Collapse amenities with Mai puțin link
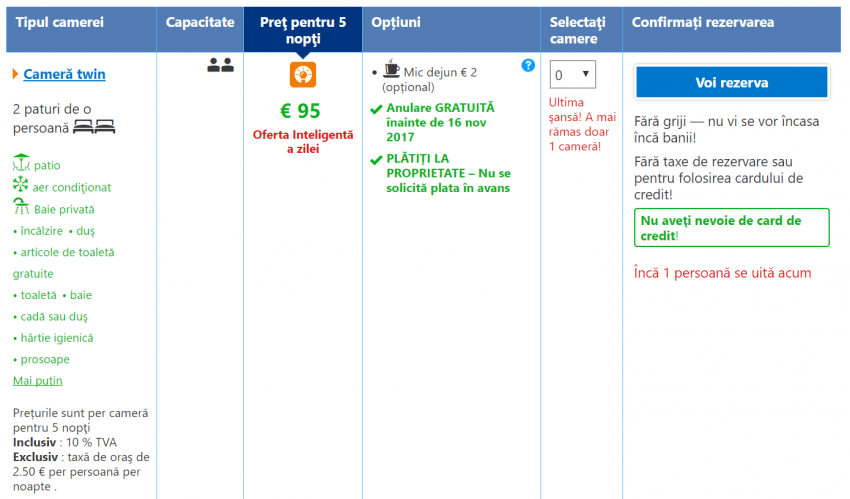This screenshot has height=499, width=850. point(37,381)
